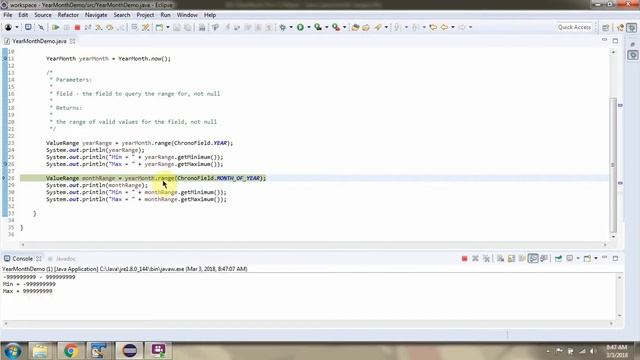This screenshot has width=640, height=360.
Task: Click the editor vertical scrollbar
Action: click(613, 164)
